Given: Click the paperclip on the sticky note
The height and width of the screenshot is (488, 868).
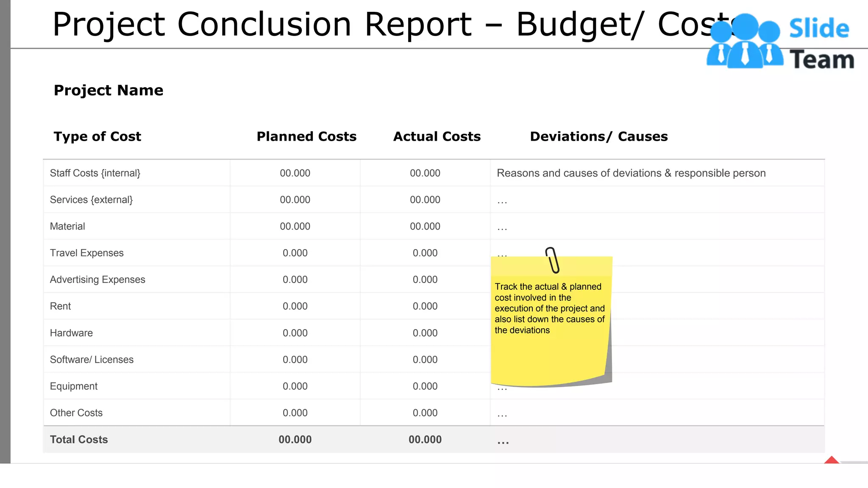Looking at the screenshot, I should pos(552,260).
